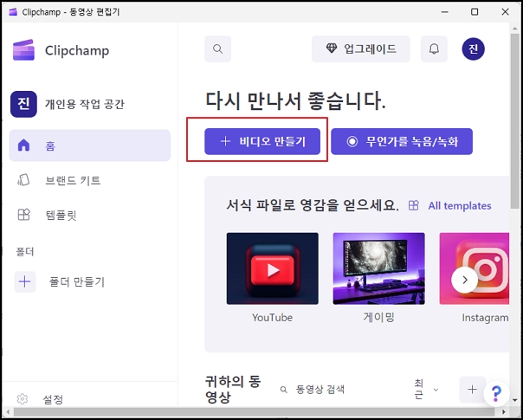Click the 업그레이드 diamond button
Image resolution: width=523 pixels, height=420 pixels.
[361, 49]
